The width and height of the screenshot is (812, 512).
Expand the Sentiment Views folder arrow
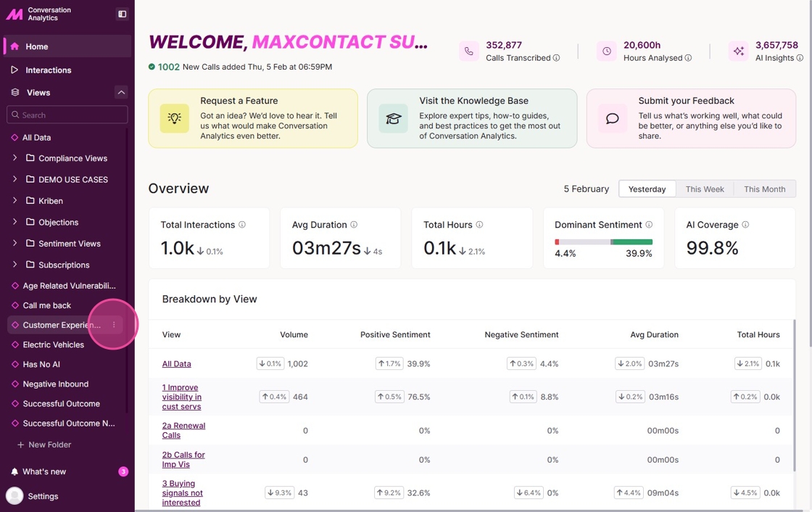click(x=14, y=242)
